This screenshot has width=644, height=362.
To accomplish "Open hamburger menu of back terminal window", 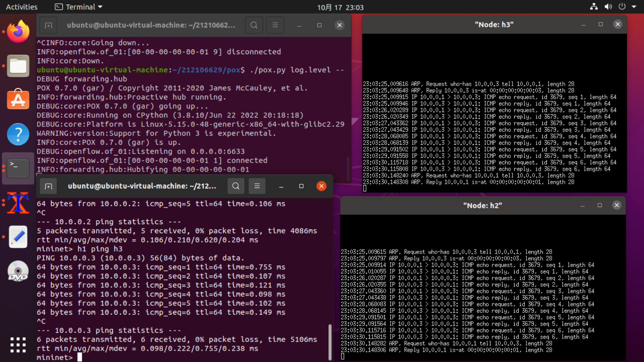I will 275,25.
